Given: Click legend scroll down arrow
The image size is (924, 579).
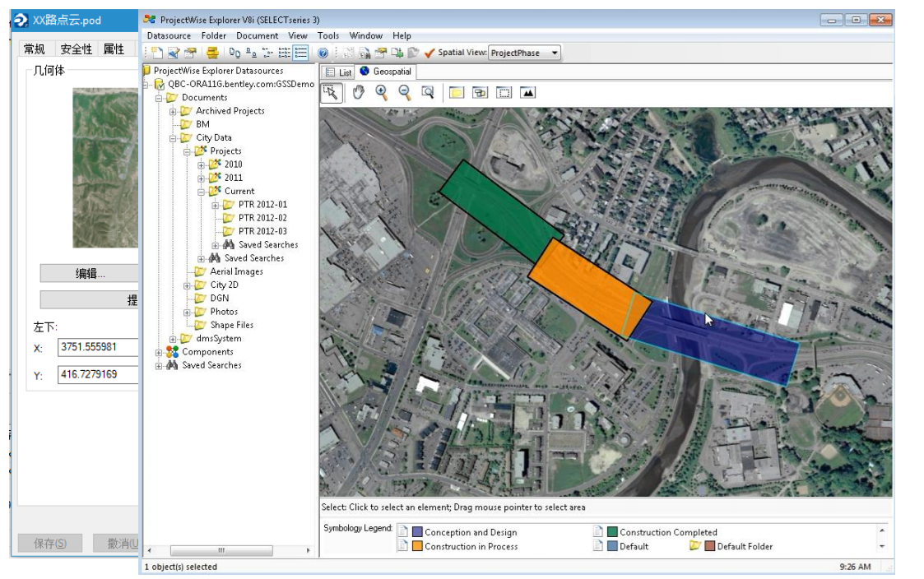Looking at the screenshot, I should click(882, 547).
